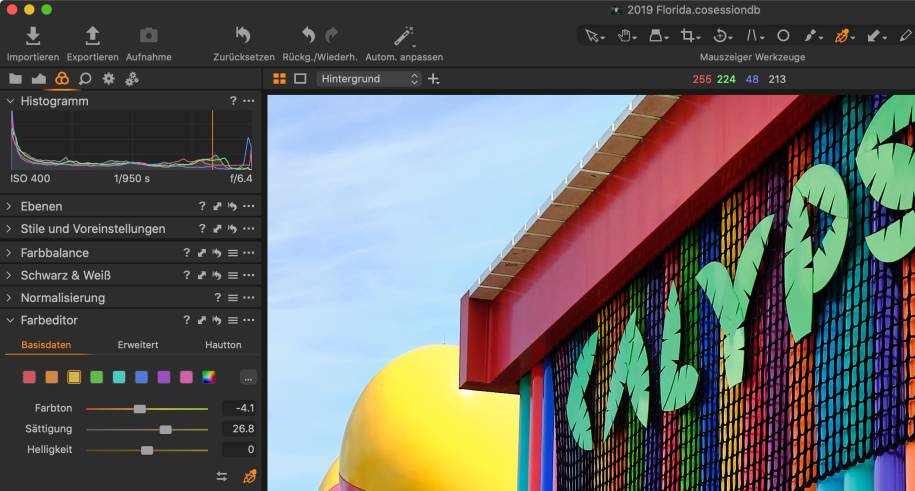The image size is (915, 491).
Task: Click the Sättigung slider handle
Action: [166, 430]
